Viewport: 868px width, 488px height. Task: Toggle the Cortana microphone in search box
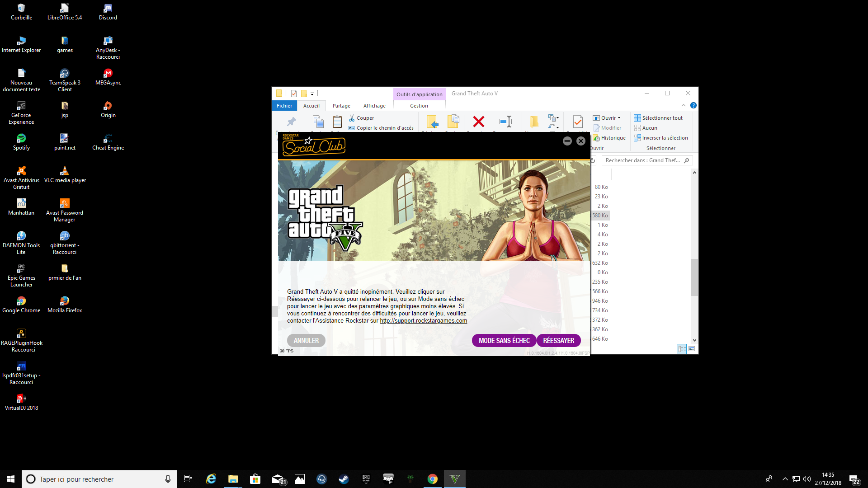tap(168, 479)
